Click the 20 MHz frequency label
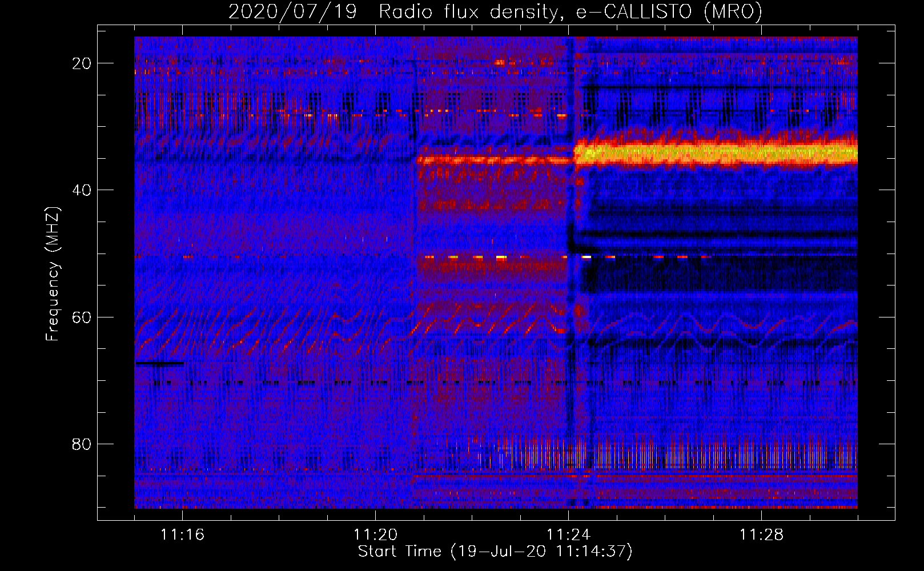Image resolution: width=924 pixels, height=571 pixels. click(x=82, y=63)
